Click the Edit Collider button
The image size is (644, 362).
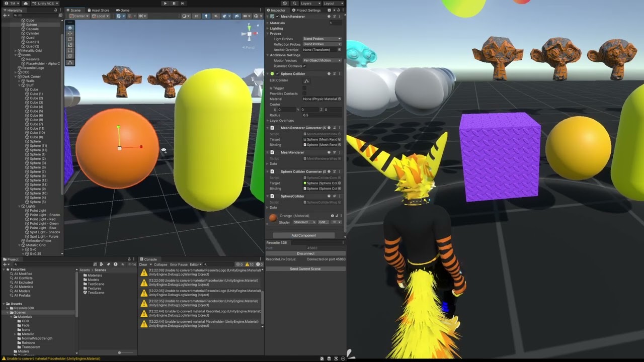306,81
